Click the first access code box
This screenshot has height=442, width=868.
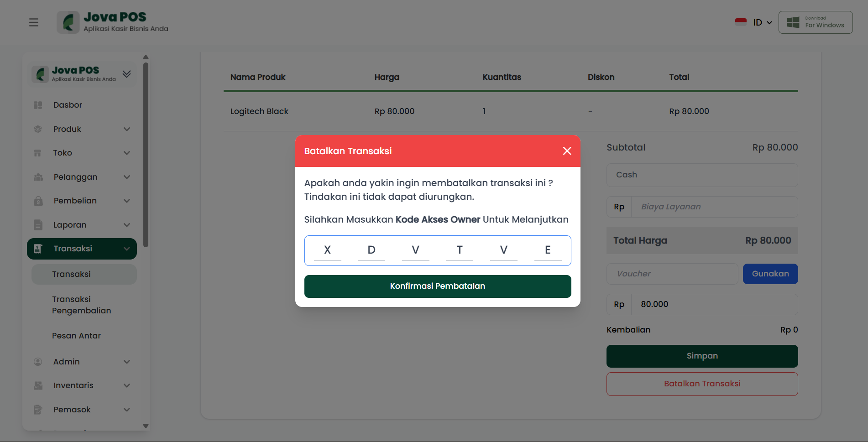point(327,250)
